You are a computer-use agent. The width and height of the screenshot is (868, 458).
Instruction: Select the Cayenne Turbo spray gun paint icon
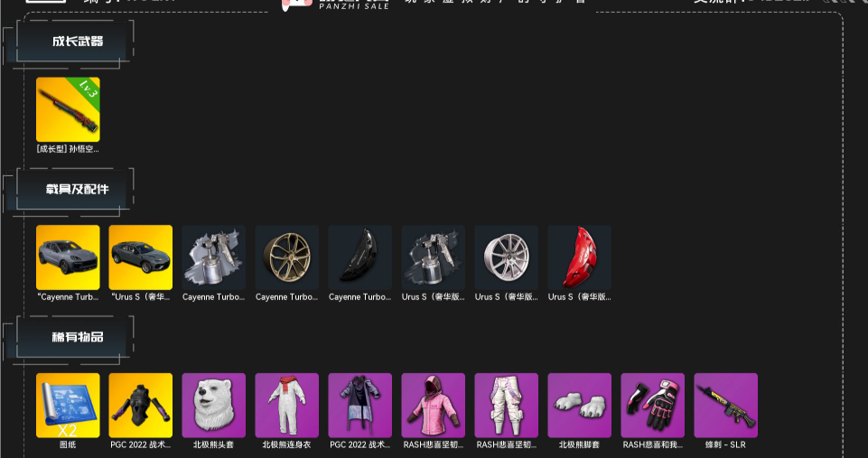point(214,257)
